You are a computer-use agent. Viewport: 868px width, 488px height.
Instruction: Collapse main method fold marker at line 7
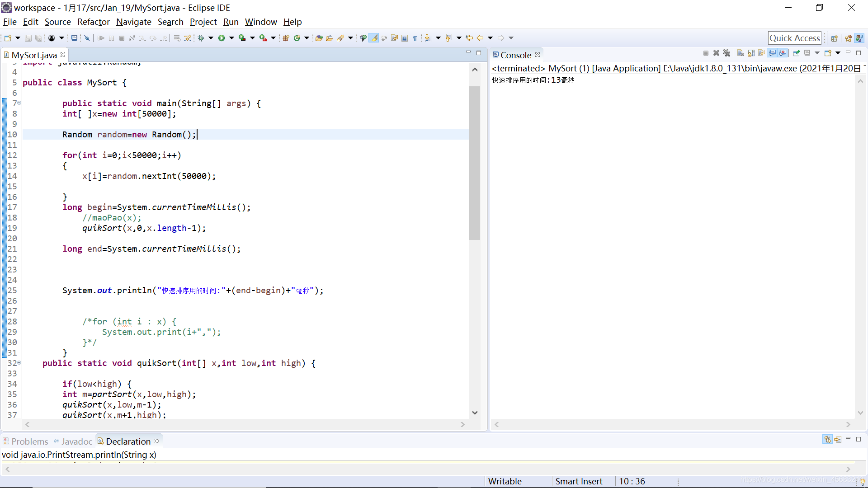click(x=19, y=103)
